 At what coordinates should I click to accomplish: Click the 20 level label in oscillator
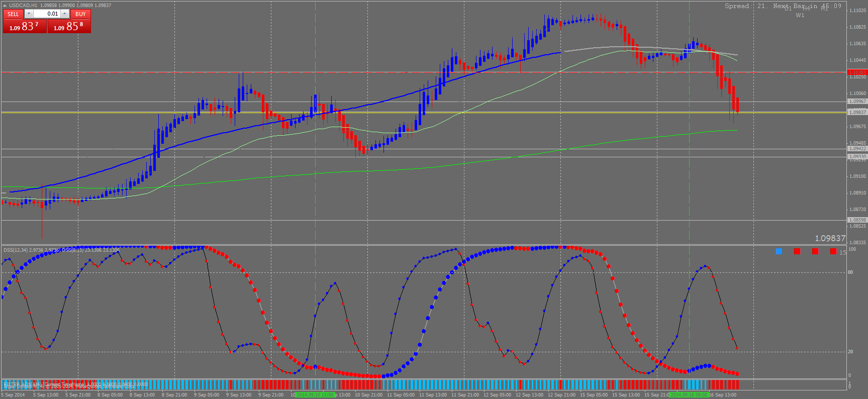pos(850,352)
